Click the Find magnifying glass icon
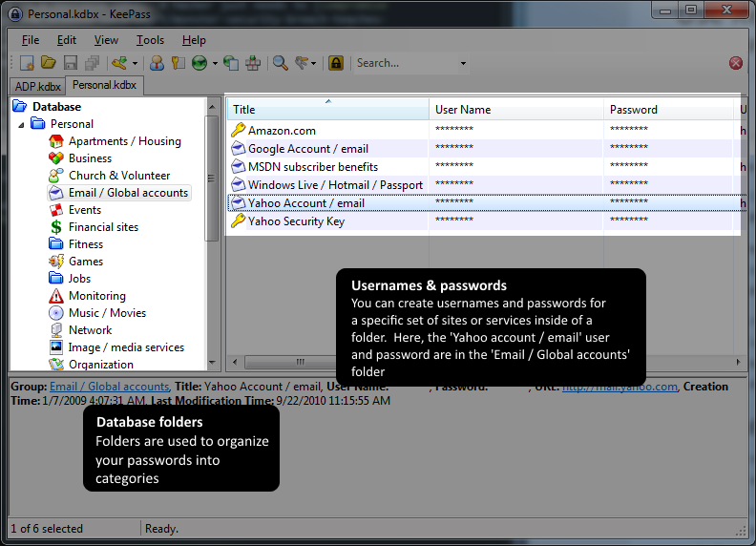This screenshot has height=546, width=756. tap(280, 63)
